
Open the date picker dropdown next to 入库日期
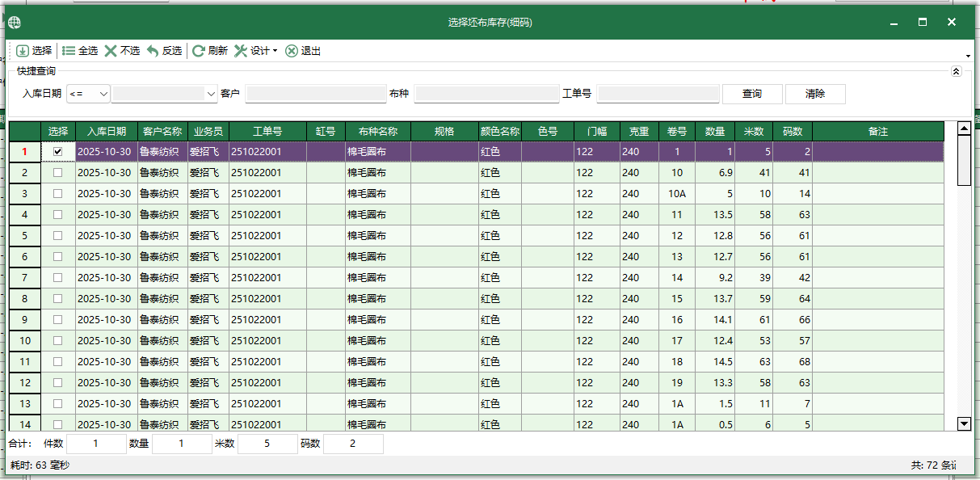click(x=209, y=94)
